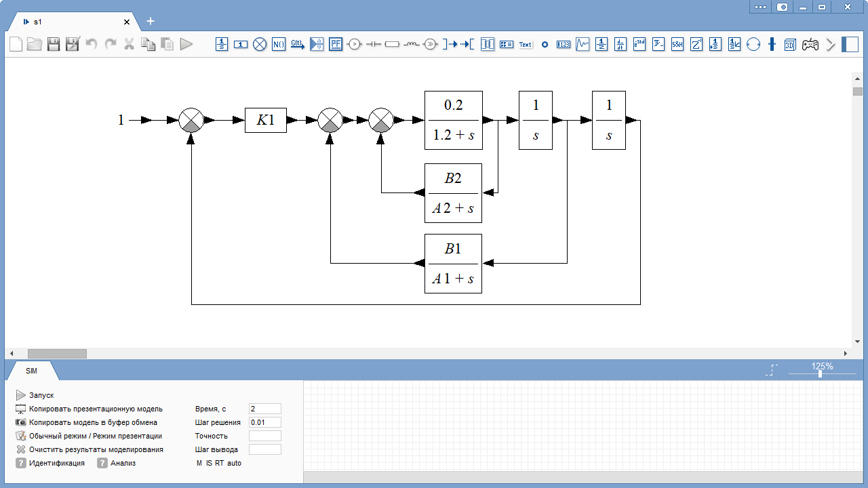The width and height of the screenshot is (868, 488).
Task: Click the Шаг вывода input field
Action: pos(265,449)
